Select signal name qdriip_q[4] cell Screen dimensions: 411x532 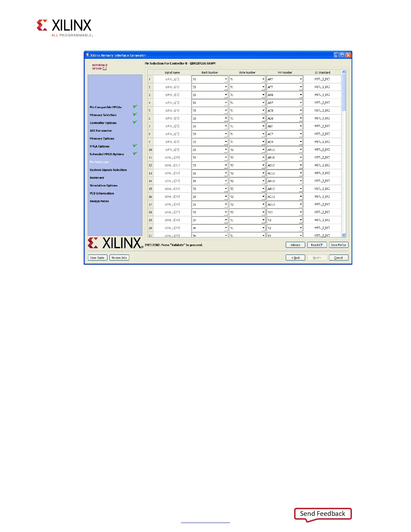click(x=172, y=110)
